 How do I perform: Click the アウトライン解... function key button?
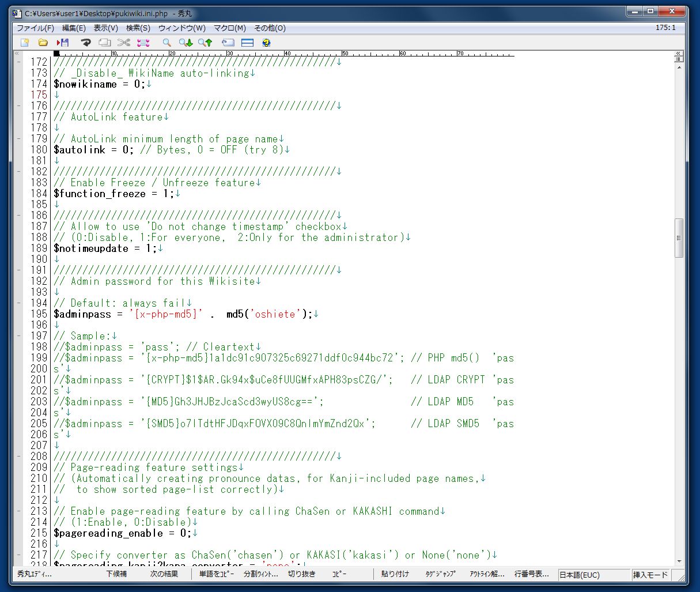coord(487,574)
